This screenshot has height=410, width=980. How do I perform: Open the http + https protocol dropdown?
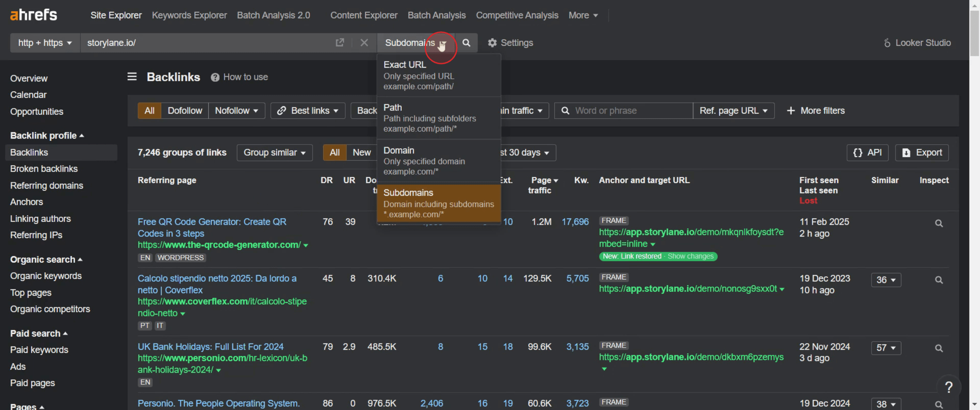(x=45, y=42)
